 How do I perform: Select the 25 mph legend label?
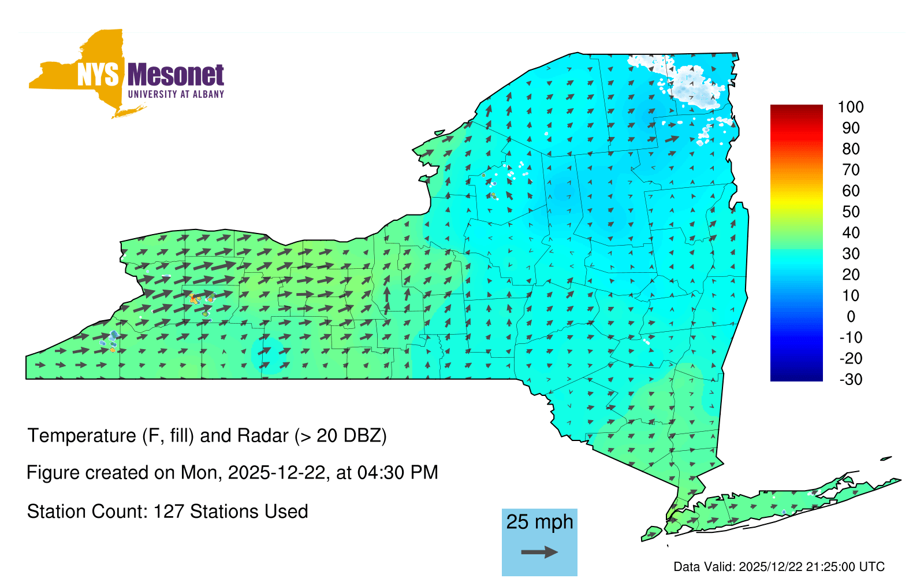(539, 521)
